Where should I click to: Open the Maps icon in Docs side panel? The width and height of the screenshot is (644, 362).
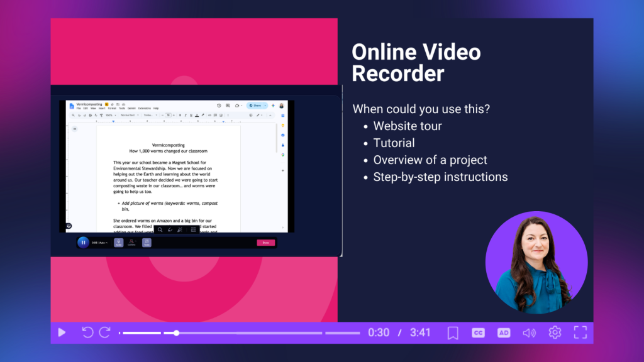point(283,155)
